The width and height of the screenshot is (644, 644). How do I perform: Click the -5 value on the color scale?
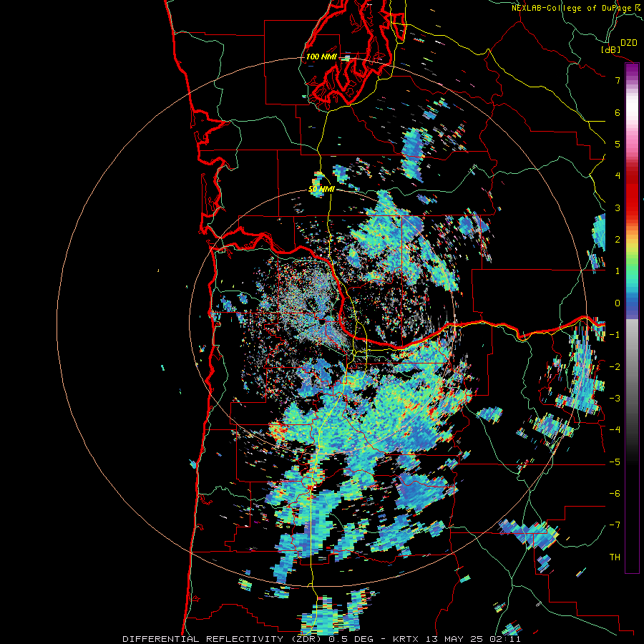pos(615,462)
